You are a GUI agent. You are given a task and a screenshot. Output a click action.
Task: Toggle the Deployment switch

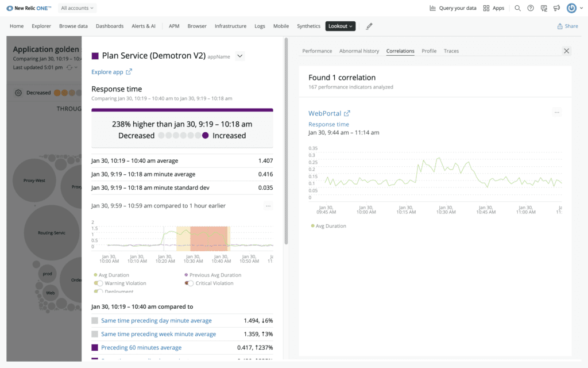(x=99, y=292)
